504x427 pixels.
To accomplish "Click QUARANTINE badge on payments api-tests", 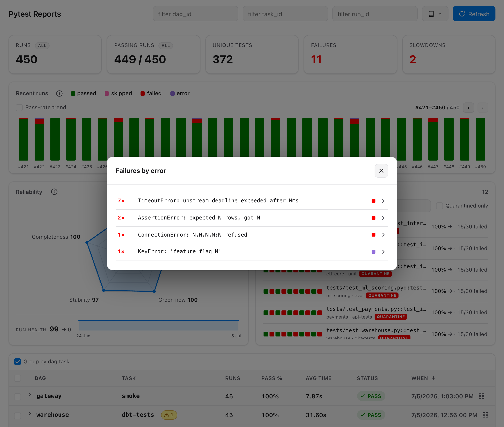I will [x=391, y=317].
